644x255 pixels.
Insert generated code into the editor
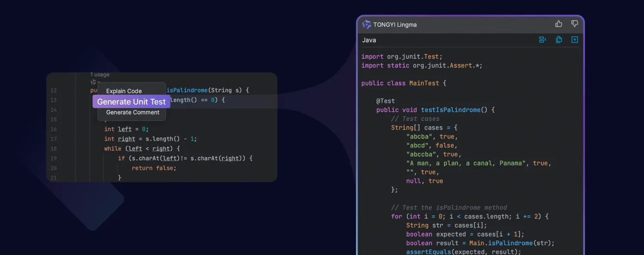[x=543, y=39]
